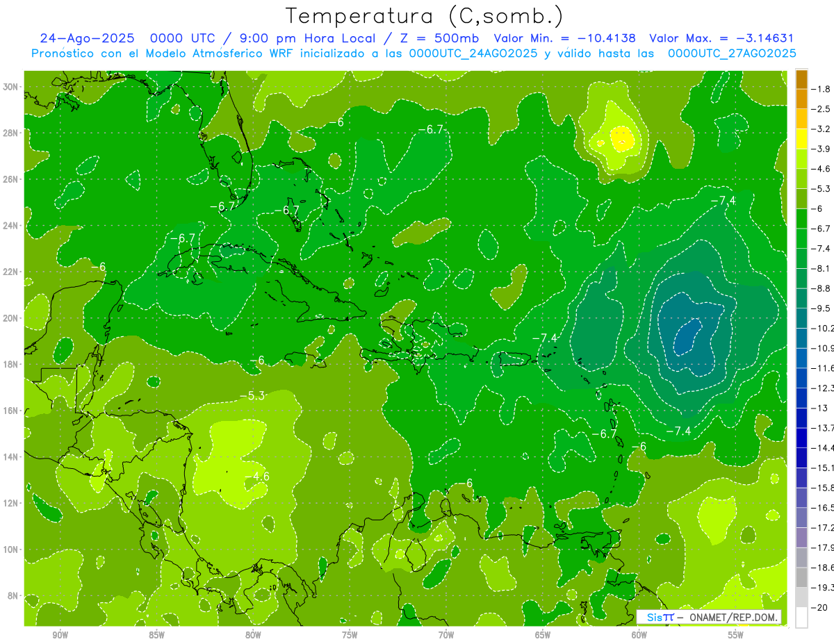Select the brown color scale segment above -1.8
Screen dimensions: 834x644
point(801,79)
